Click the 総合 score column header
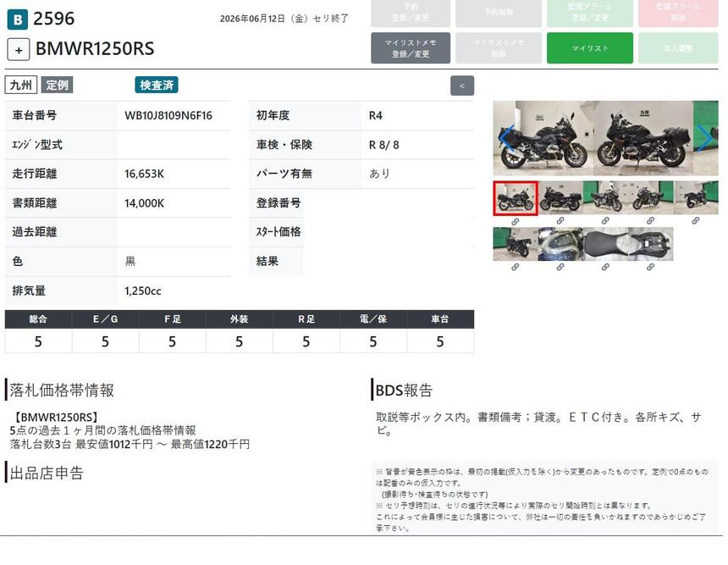This screenshot has height=565, width=728. 38,319
